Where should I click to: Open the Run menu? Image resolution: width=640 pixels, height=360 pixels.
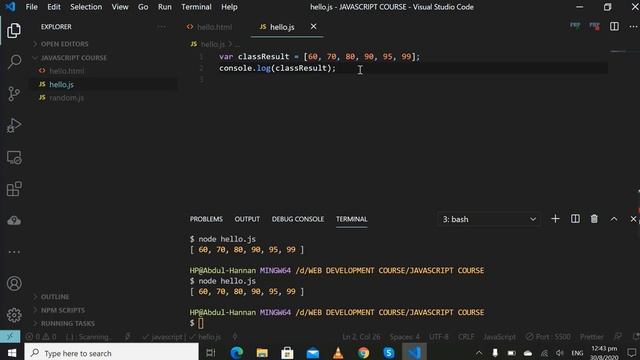point(165,7)
